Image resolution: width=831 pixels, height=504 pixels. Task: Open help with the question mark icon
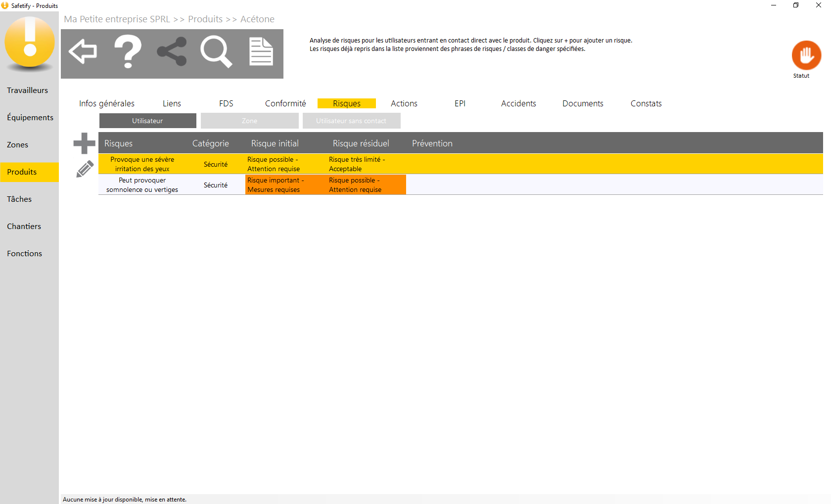[x=128, y=51]
